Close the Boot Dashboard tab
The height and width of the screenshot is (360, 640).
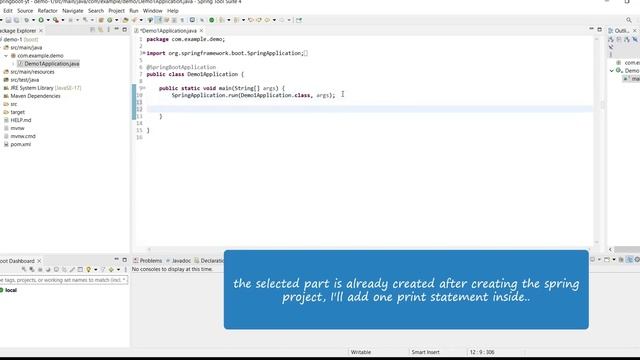click(39, 261)
